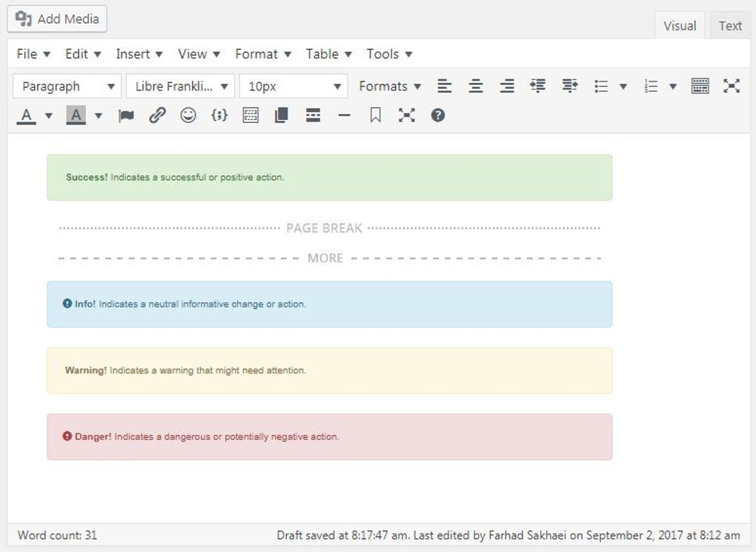Click the Add Media button
756x552 pixels.
(56, 19)
